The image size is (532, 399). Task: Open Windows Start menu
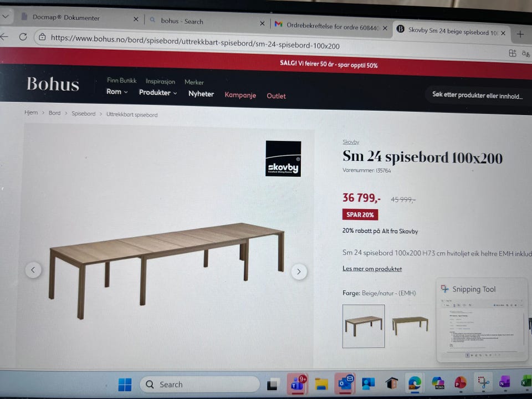point(125,385)
